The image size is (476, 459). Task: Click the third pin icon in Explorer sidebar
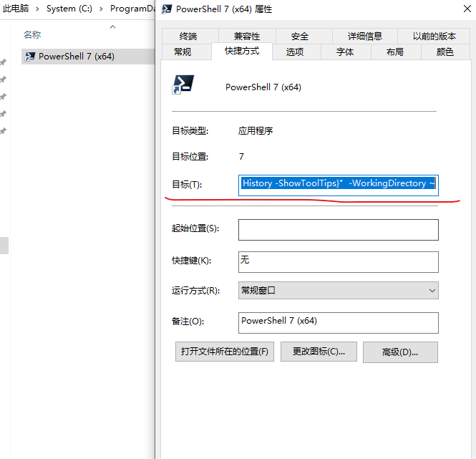(3, 97)
